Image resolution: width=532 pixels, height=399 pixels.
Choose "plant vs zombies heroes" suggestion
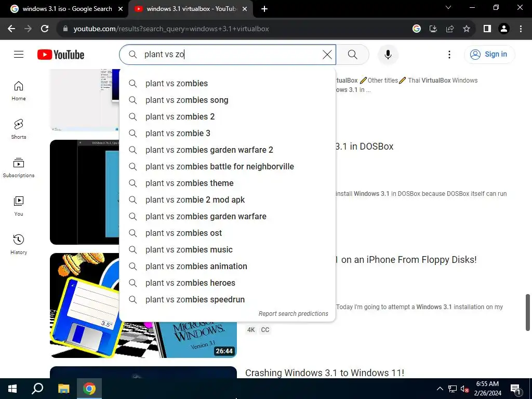click(228, 283)
